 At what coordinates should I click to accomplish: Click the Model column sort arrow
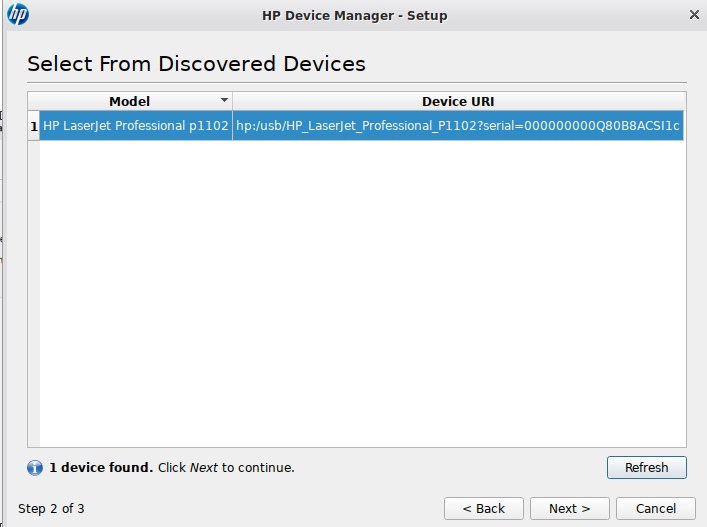point(224,101)
